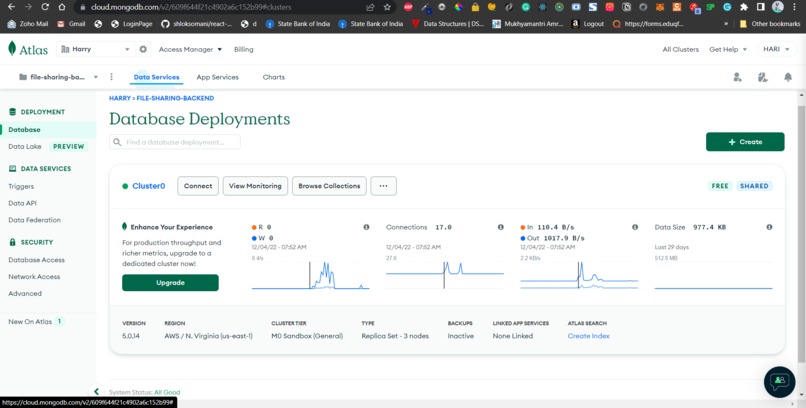The image size is (806, 408).
Task: Collapse the sidebar with the chevron arrow
Action: tap(96, 392)
